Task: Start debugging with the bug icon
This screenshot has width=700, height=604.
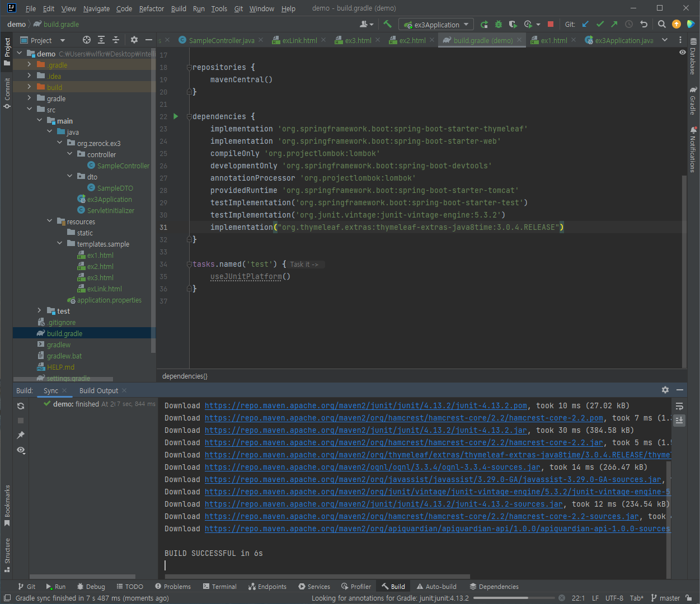Action: [499, 24]
